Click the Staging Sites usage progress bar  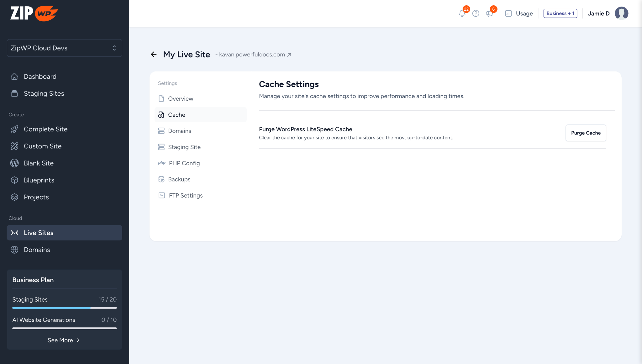tap(64, 308)
